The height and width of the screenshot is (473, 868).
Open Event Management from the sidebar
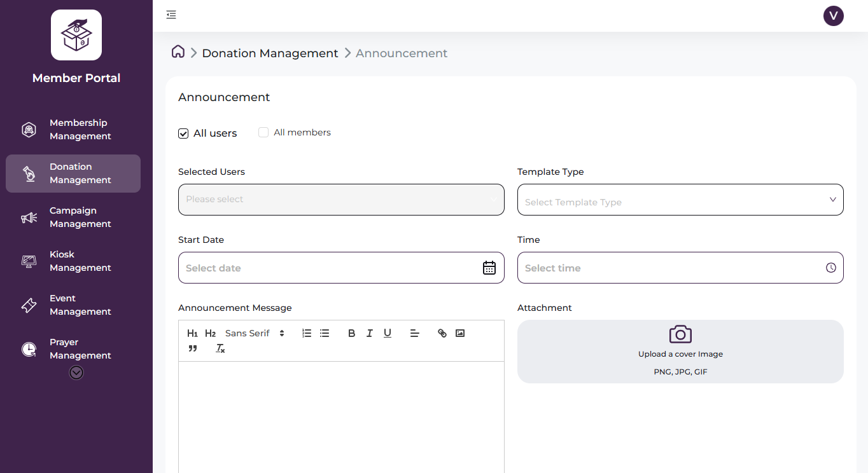73,305
